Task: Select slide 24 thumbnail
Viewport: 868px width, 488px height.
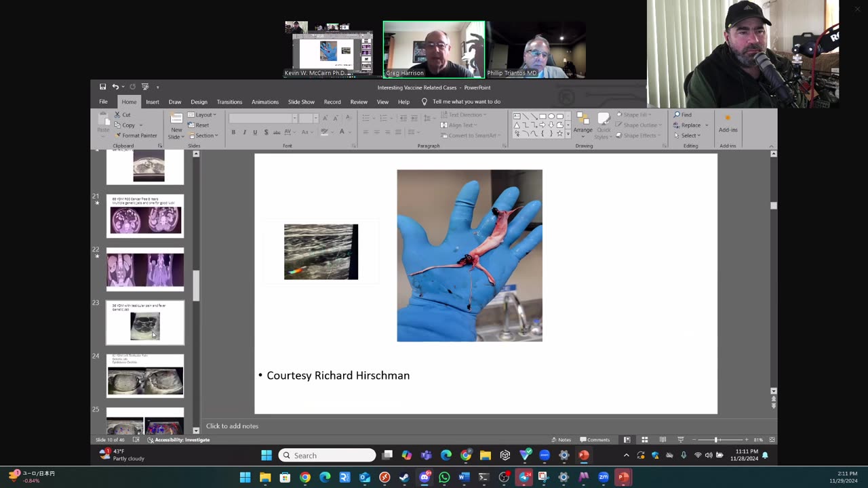Action: (145, 375)
